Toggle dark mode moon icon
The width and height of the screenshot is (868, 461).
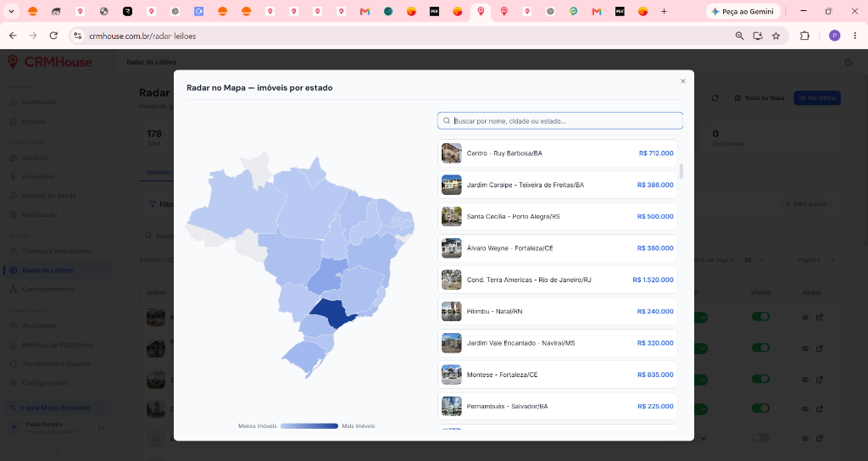pos(849,62)
